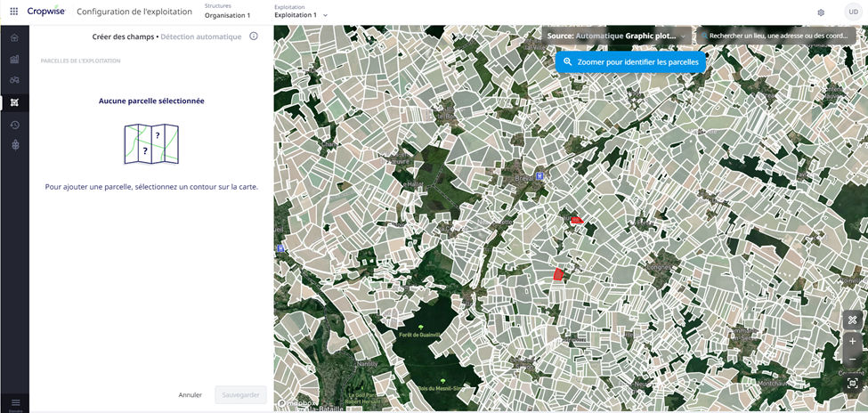Click the Zoomer pour identifier les parcelles button

coord(630,62)
